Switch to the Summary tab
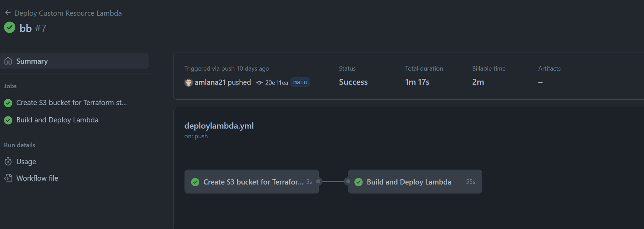Viewport: 644px width, 229px height. pos(32,61)
